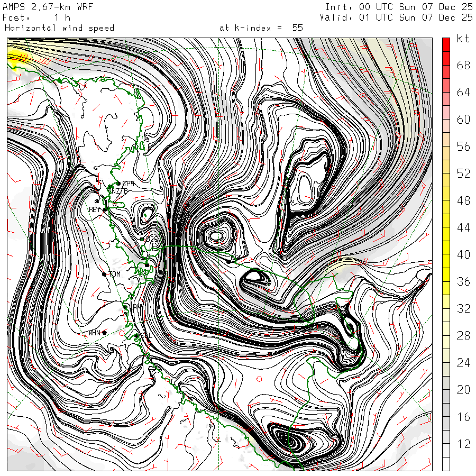
Task: Select the CPW station marker dot
Action: click(x=117, y=183)
